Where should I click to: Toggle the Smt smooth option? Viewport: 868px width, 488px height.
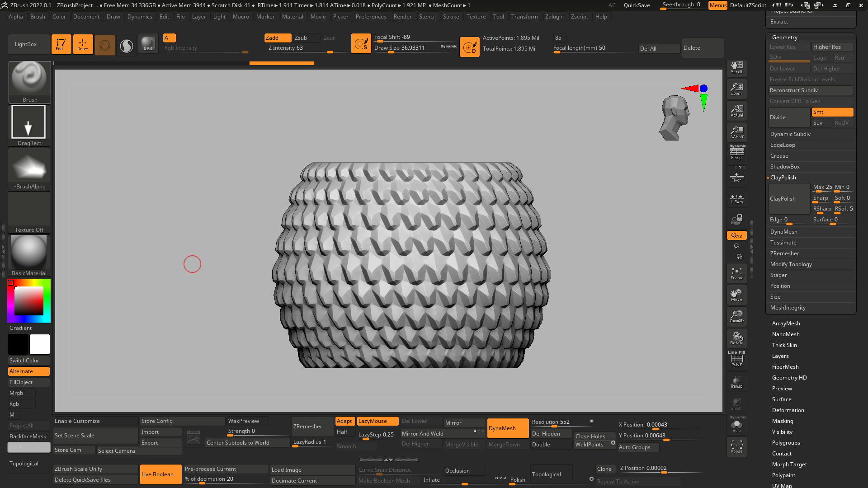click(832, 112)
